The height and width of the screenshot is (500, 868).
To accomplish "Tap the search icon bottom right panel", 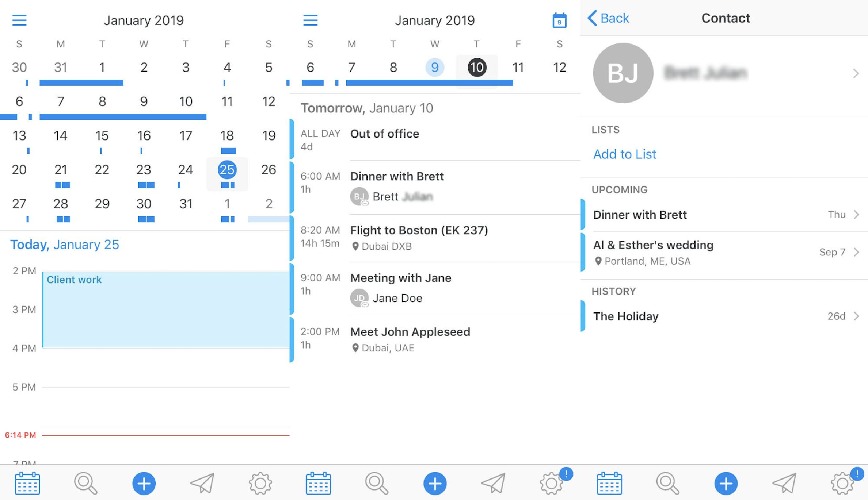I will click(666, 483).
